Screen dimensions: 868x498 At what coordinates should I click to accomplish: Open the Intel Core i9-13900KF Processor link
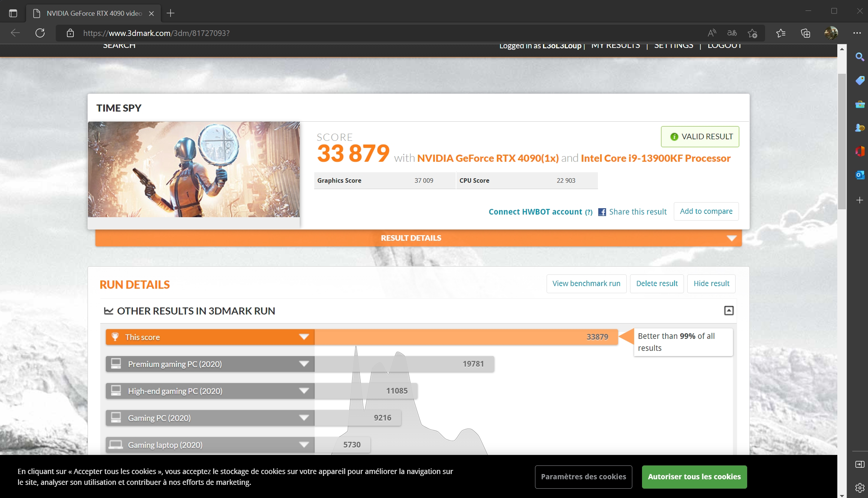tap(655, 158)
